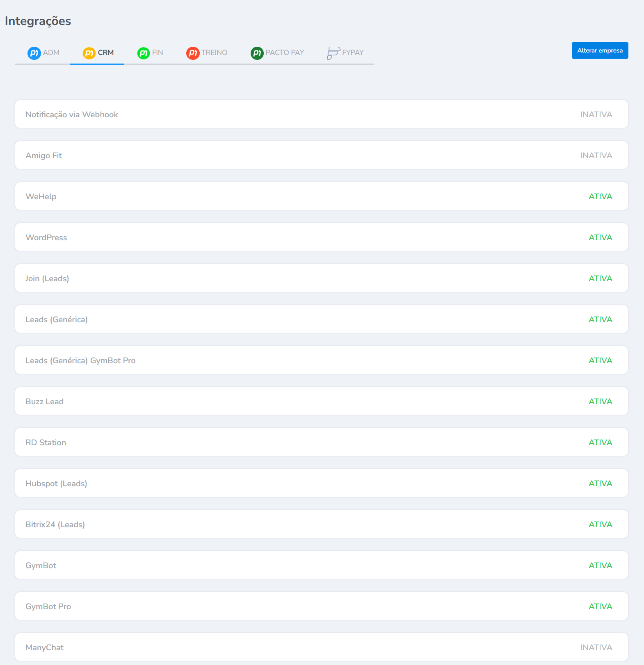Switch to the FYPAY tab label
This screenshot has height=665, width=644.
coord(353,52)
